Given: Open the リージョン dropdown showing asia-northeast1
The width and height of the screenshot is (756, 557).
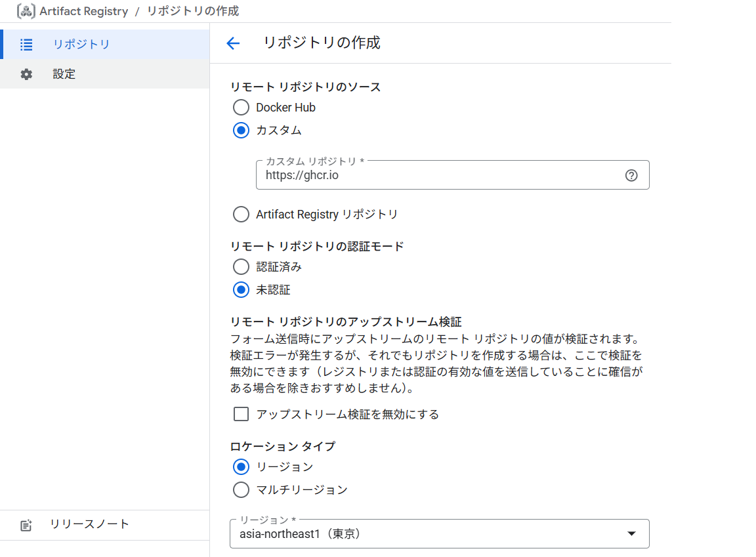Looking at the screenshot, I should pos(439,533).
